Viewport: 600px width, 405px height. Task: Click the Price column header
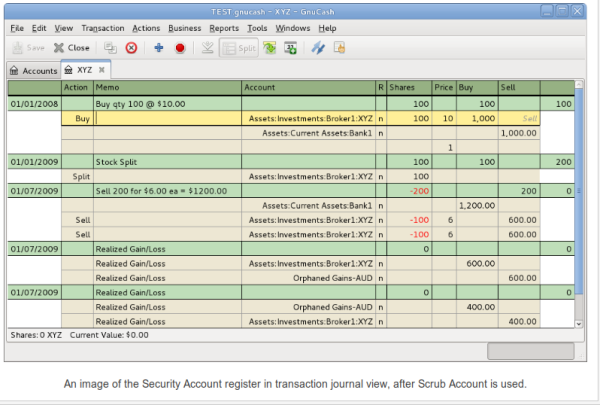tap(444, 87)
